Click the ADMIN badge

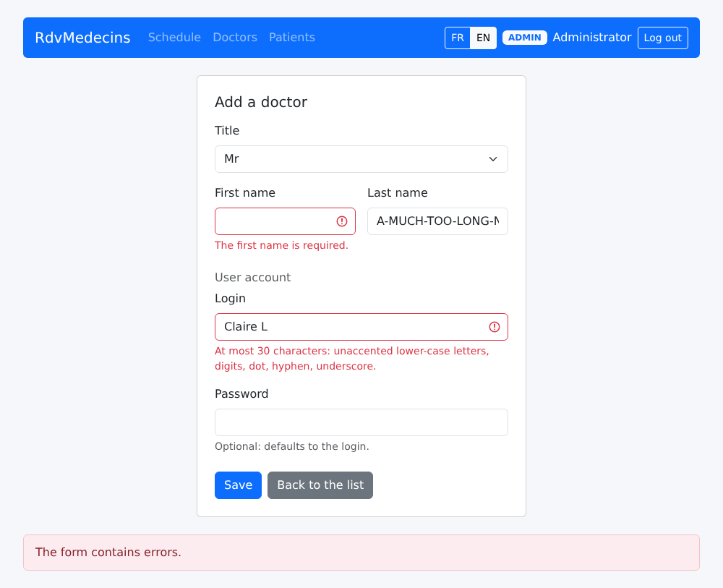(525, 38)
